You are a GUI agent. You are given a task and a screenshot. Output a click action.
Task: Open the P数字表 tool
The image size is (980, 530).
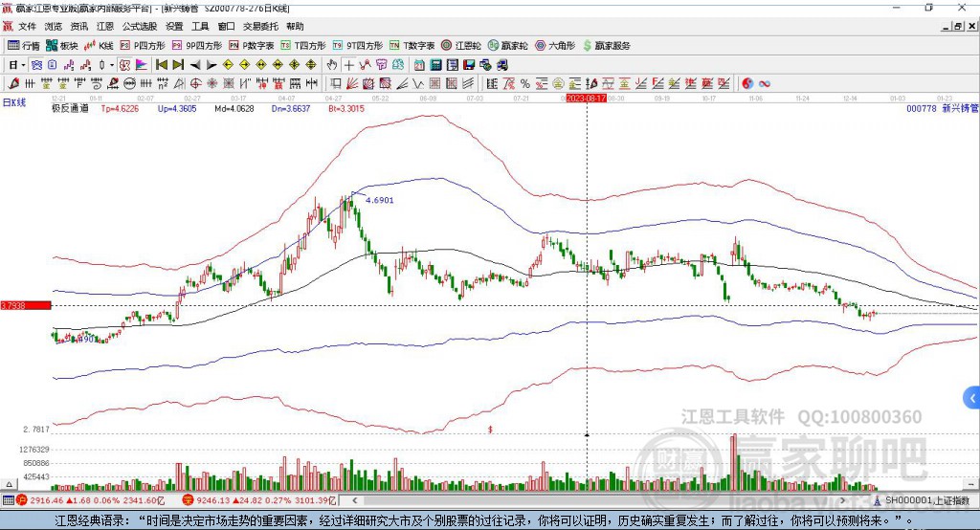click(x=252, y=46)
